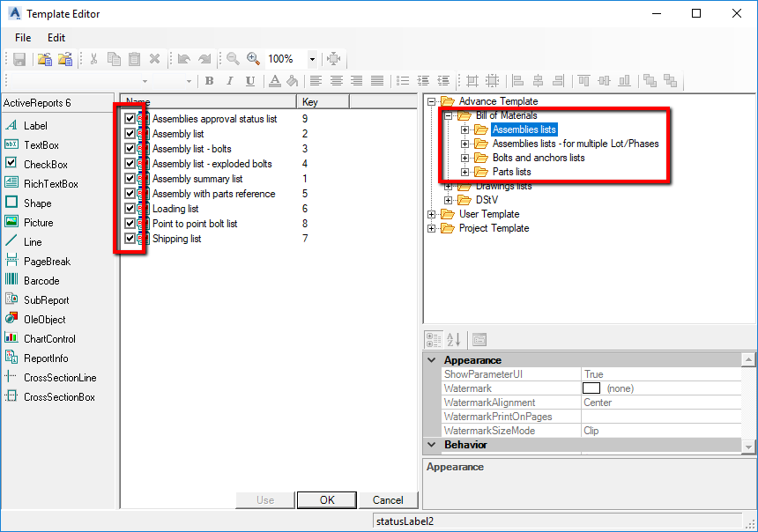The image size is (758, 532).
Task: Uncheck the Assembly list - bolts checkbox
Action: (128, 149)
